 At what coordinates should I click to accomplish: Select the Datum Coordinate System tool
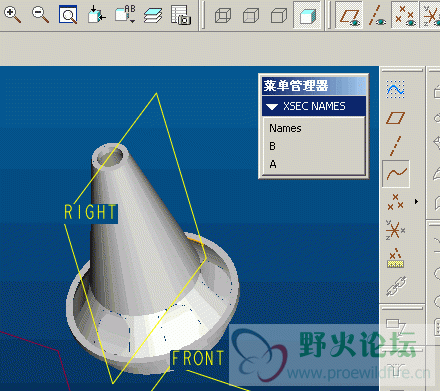click(x=395, y=230)
